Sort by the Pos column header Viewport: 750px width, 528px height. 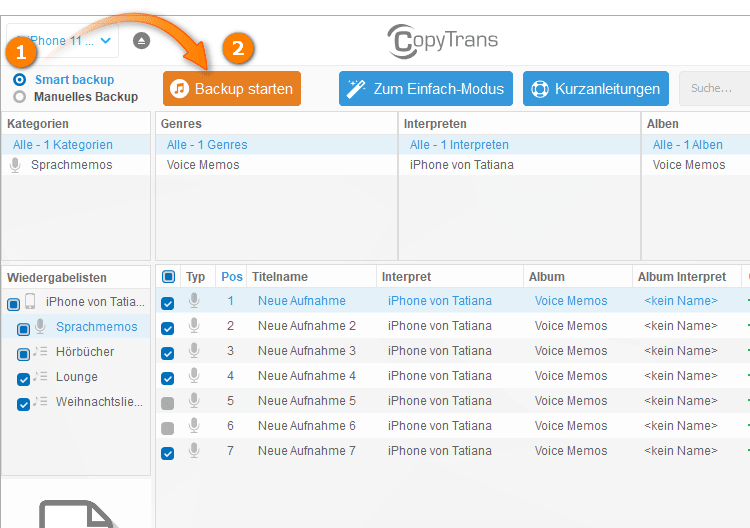[231, 276]
